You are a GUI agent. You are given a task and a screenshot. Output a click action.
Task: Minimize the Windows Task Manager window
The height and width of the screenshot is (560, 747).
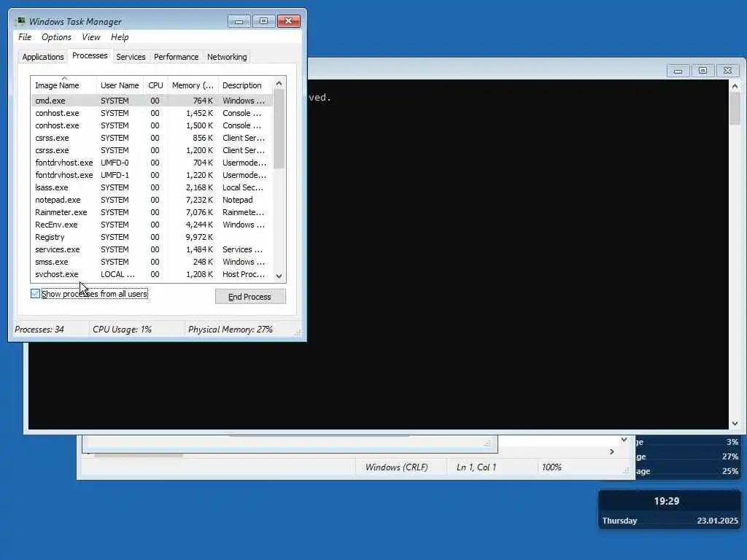pos(239,21)
